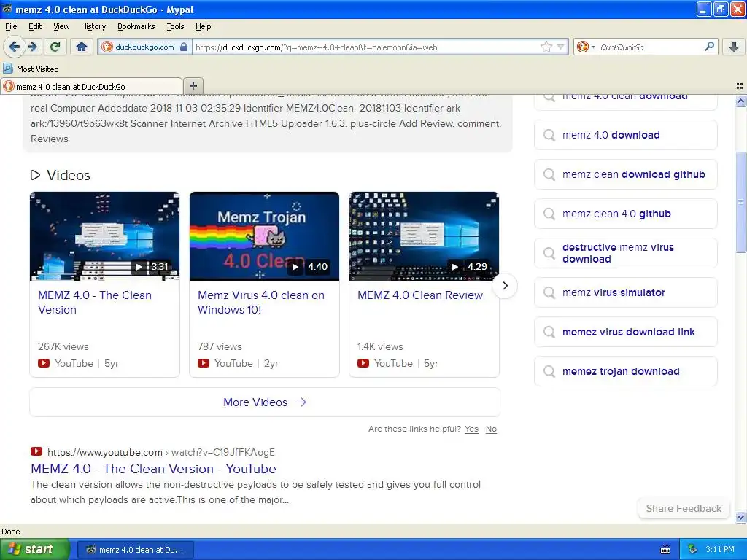The image size is (747, 560).
Task: Click the Videos section heading
Action: pos(60,175)
